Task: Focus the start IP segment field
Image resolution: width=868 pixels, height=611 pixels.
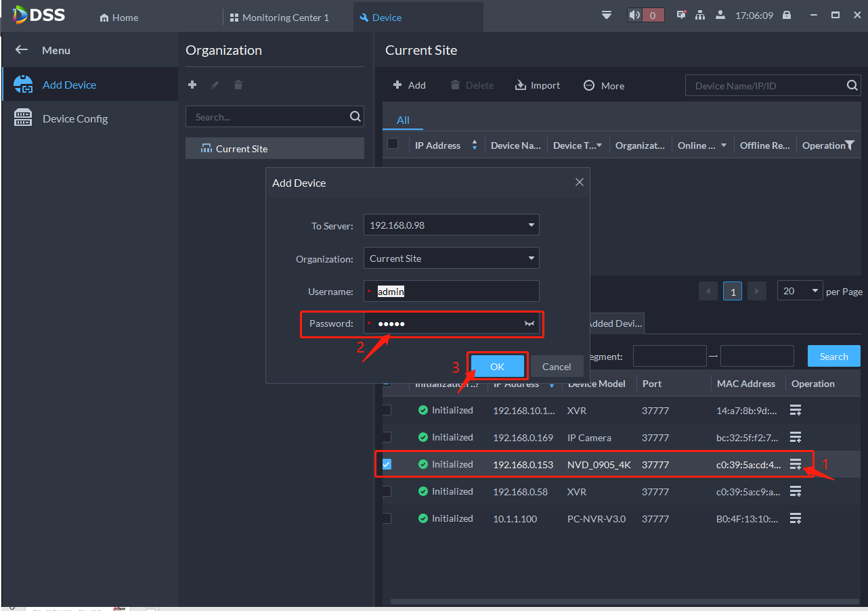Action: click(670, 356)
